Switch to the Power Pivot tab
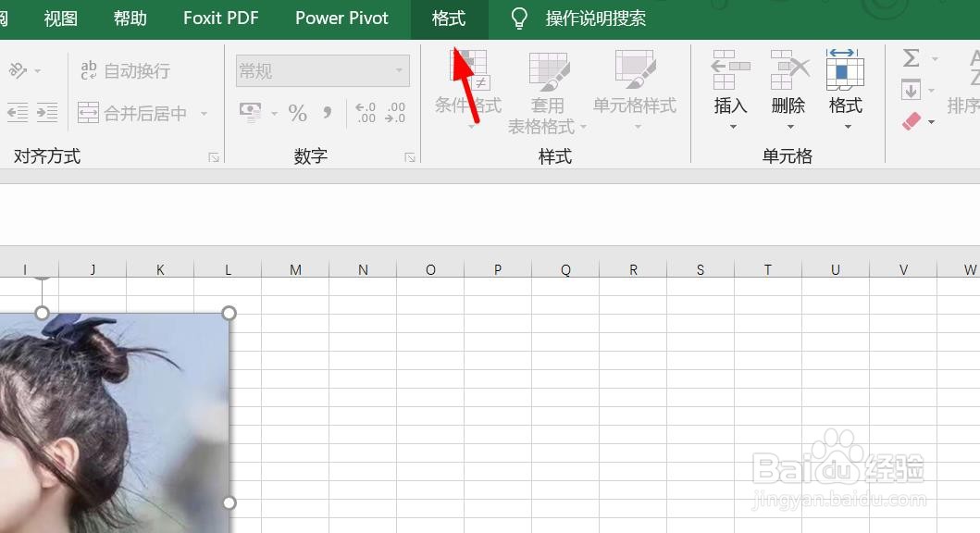Screen dimensions: 980x533 point(341,19)
